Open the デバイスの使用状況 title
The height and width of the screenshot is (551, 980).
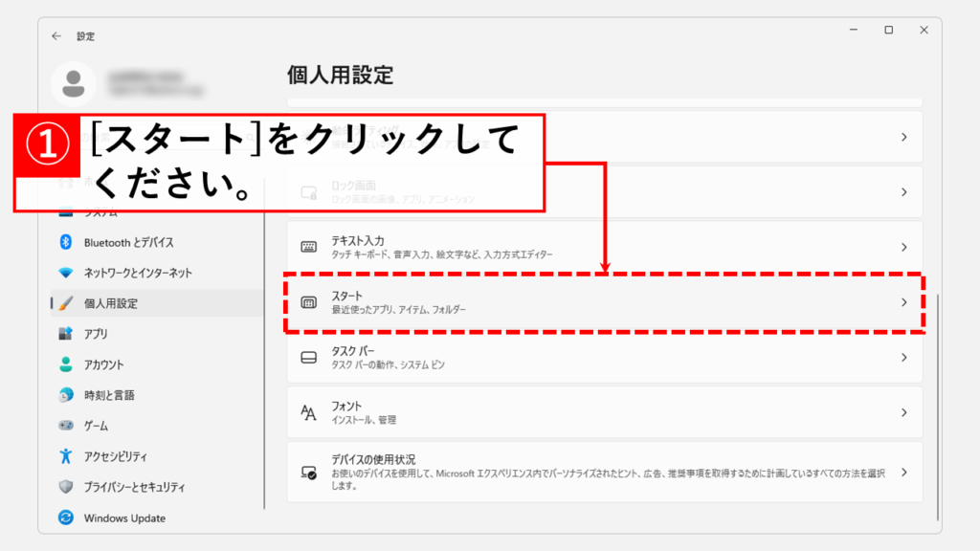coord(373,459)
